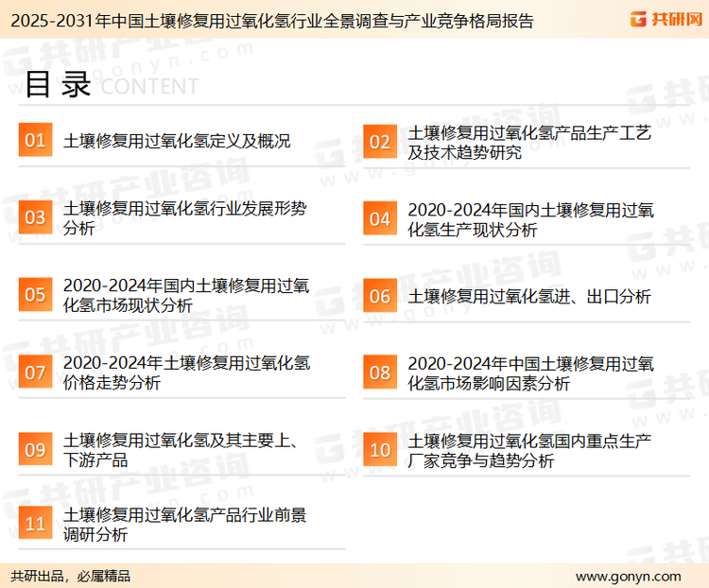
Task: Select chapter 产品行业前景调研分析
Action: click(x=185, y=525)
